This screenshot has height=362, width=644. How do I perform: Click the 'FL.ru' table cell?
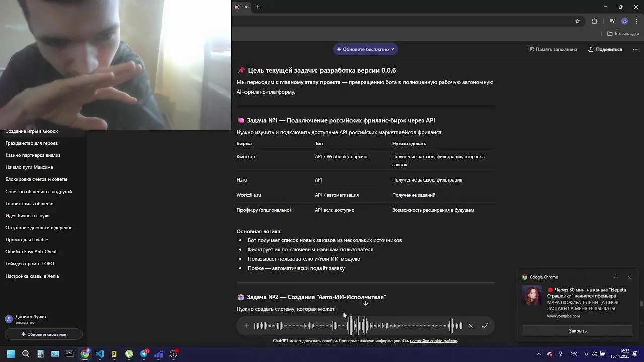(x=242, y=180)
